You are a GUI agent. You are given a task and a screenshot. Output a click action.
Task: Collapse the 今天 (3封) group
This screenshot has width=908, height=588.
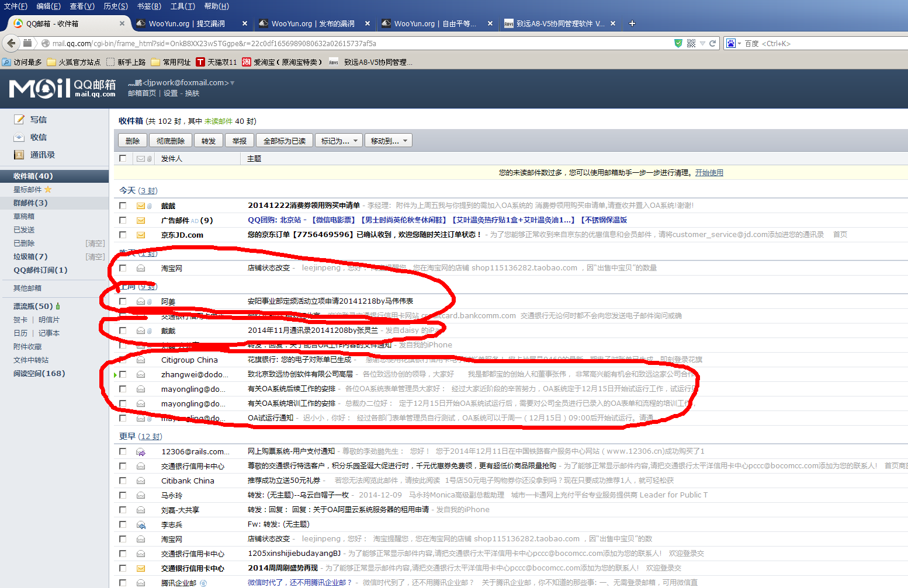[138, 190]
